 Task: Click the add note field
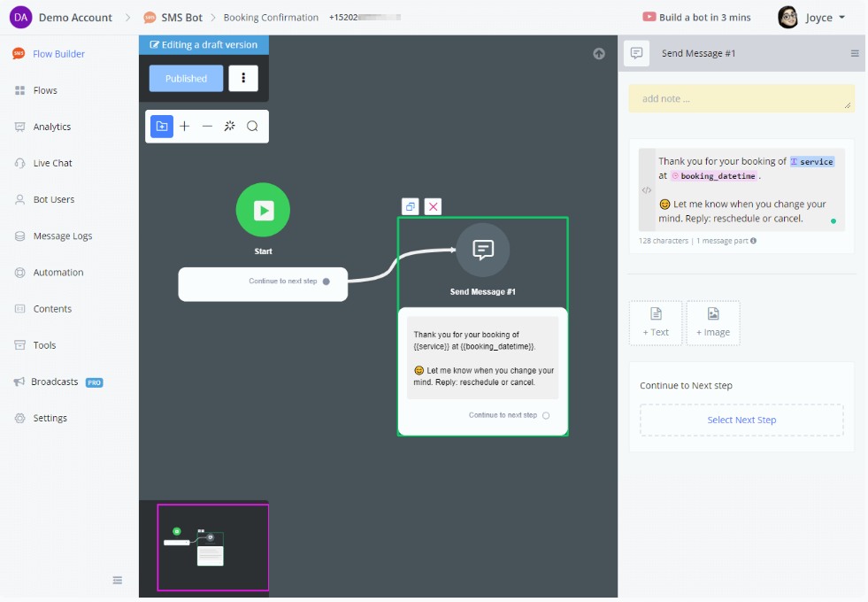click(x=741, y=98)
